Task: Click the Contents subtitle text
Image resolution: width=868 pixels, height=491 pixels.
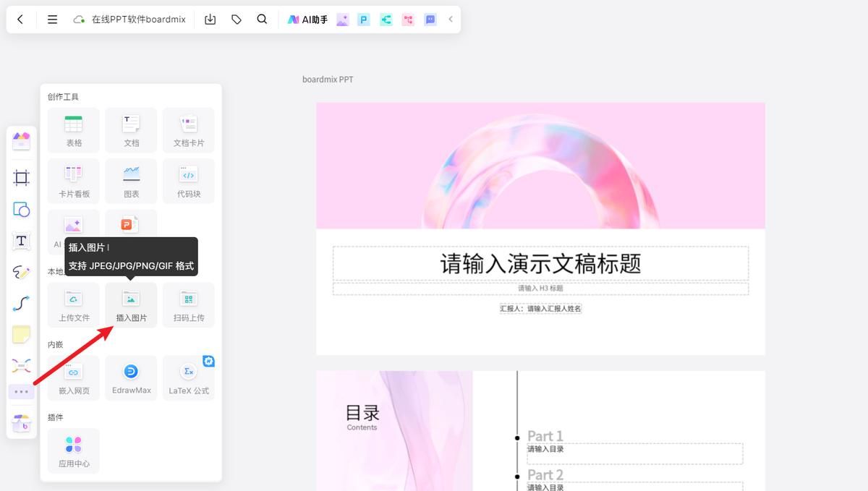Action: (362, 427)
